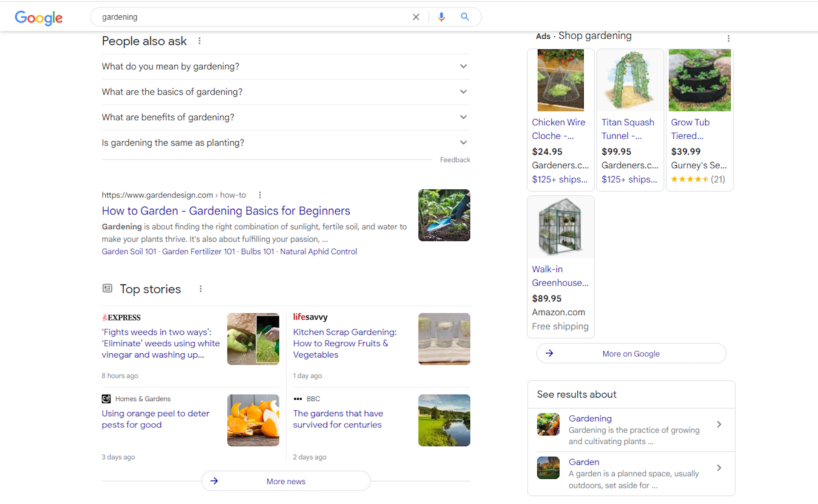Click the Express publisher logo
The width and height of the screenshot is (818, 504).
point(121,317)
